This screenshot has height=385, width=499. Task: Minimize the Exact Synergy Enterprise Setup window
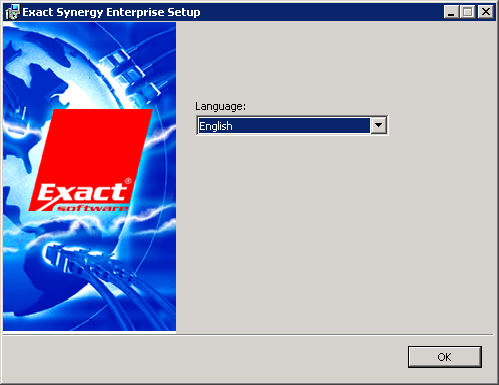pyautogui.click(x=451, y=12)
